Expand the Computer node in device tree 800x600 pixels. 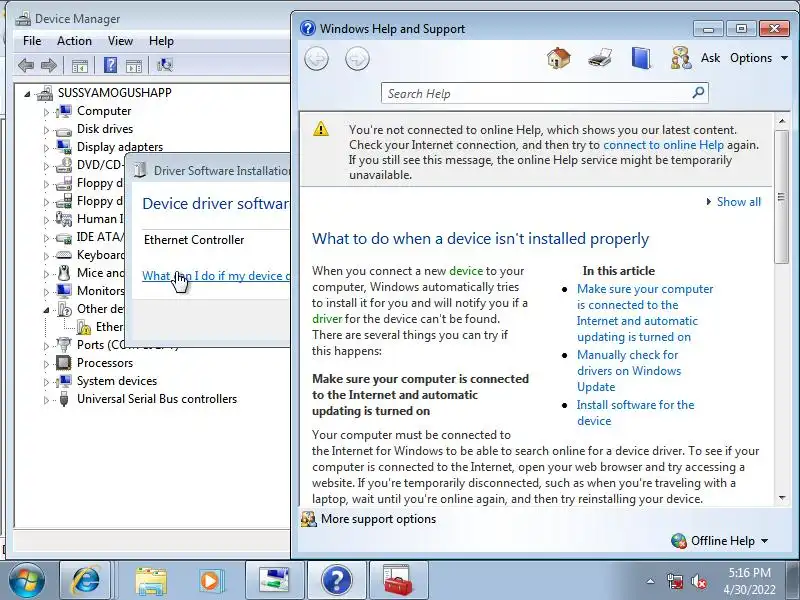point(46,112)
